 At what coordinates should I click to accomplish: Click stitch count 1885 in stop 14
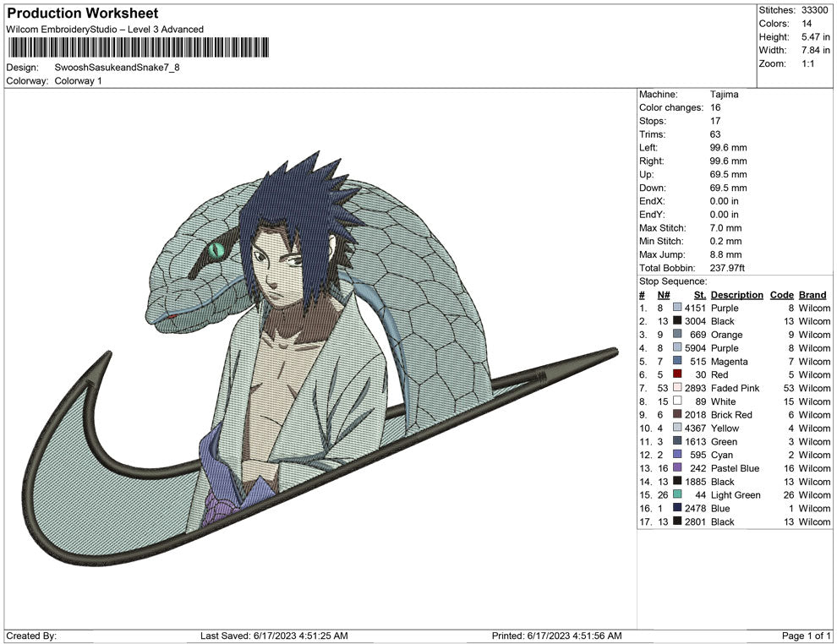[696, 481]
